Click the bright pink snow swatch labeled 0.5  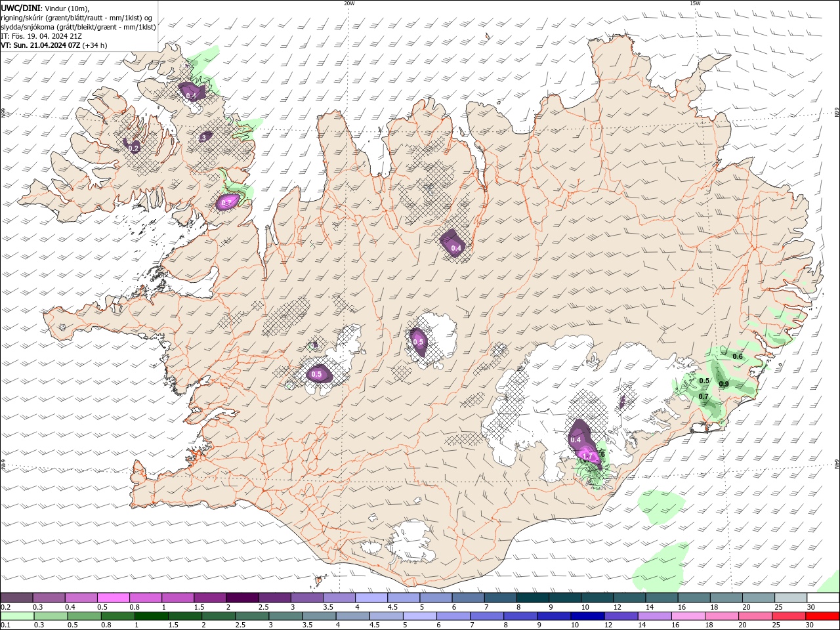pos(113,597)
